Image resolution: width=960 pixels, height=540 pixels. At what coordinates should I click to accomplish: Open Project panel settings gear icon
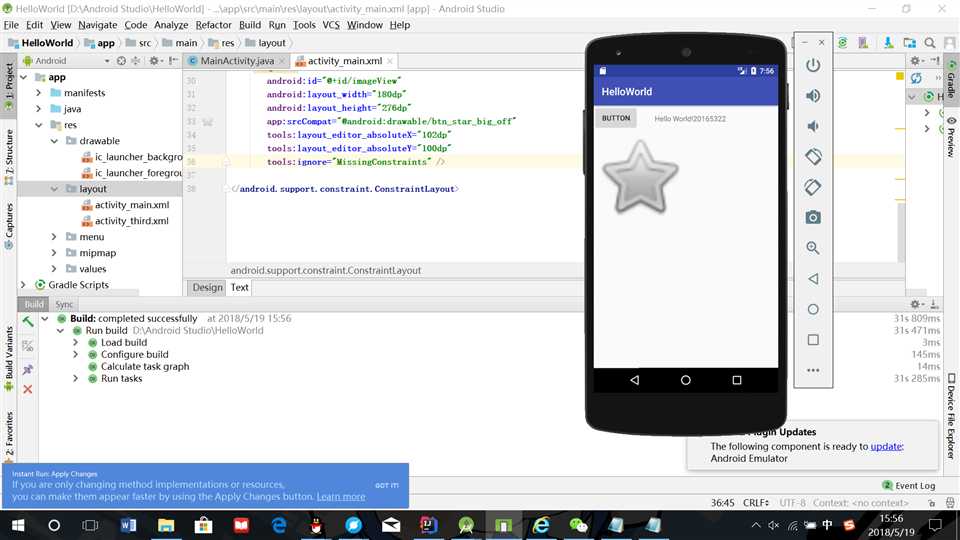click(x=156, y=61)
